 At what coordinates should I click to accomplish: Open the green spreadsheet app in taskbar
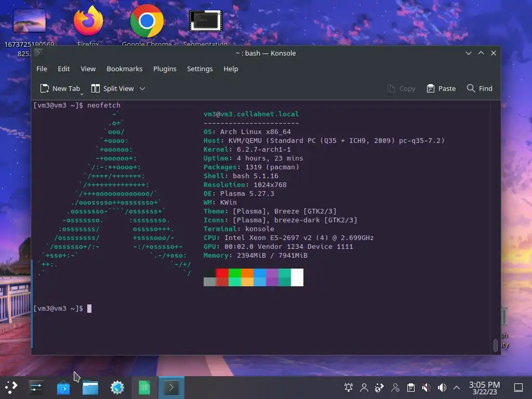tap(144, 388)
